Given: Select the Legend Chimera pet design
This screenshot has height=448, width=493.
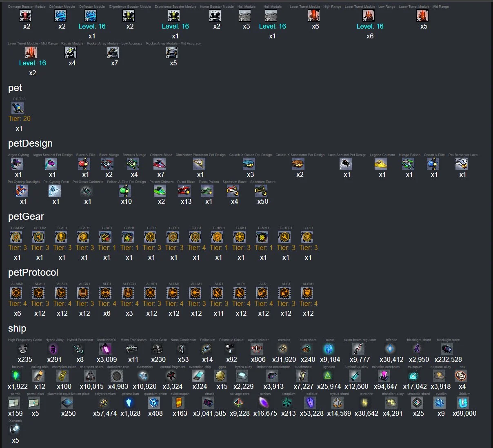Looking at the screenshot, I should point(381,164).
